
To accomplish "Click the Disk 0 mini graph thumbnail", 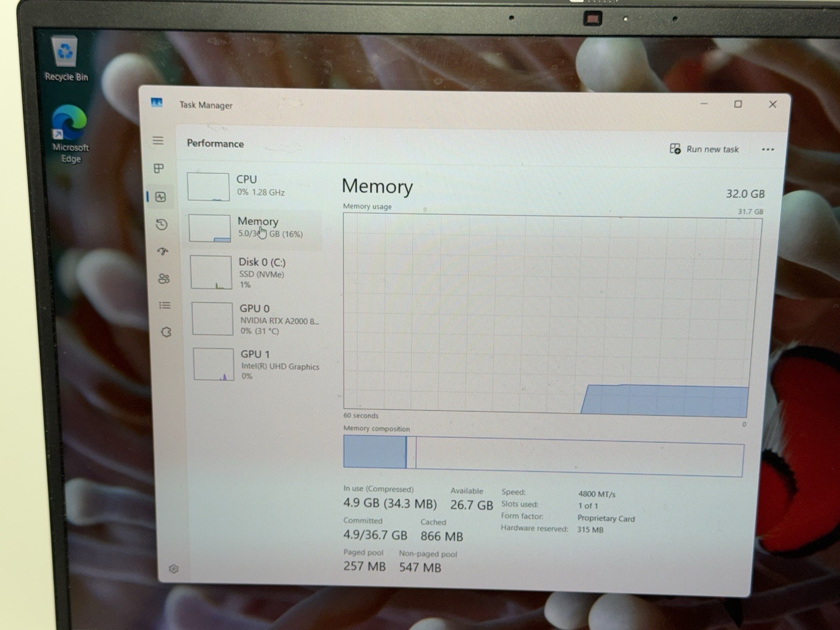I will [x=211, y=272].
